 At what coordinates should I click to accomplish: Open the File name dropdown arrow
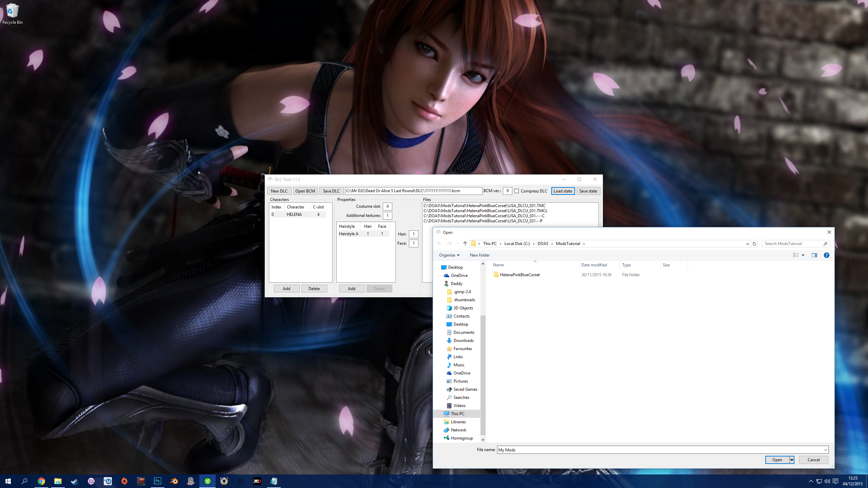(825, 450)
